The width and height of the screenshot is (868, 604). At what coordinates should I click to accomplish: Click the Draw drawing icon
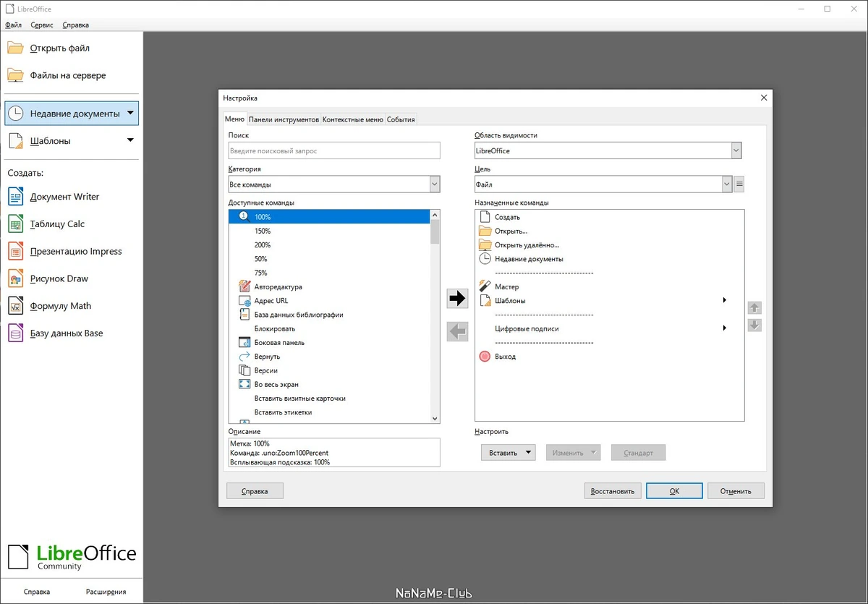coord(16,278)
